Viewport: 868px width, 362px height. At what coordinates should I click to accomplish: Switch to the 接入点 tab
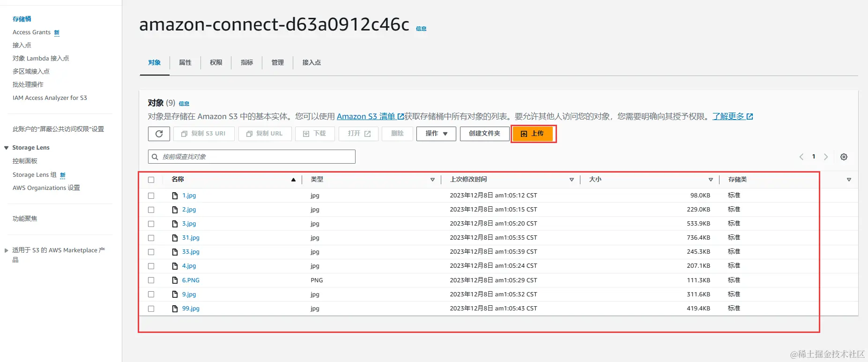(x=312, y=62)
